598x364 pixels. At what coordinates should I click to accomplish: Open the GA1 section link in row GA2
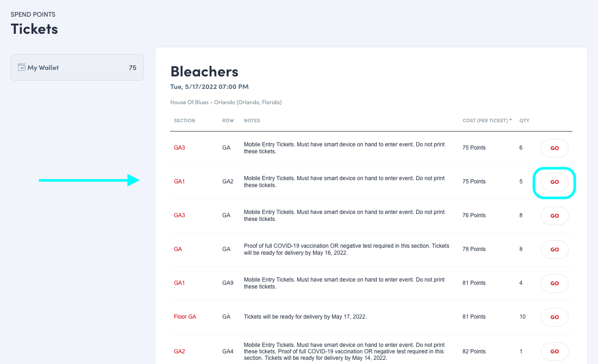pyautogui.click(x=179, y=182)
